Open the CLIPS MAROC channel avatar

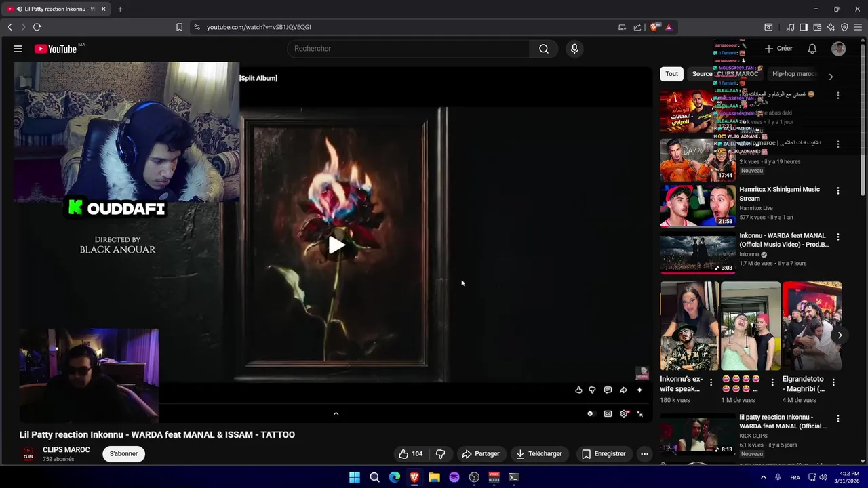(x=28, y=454)
